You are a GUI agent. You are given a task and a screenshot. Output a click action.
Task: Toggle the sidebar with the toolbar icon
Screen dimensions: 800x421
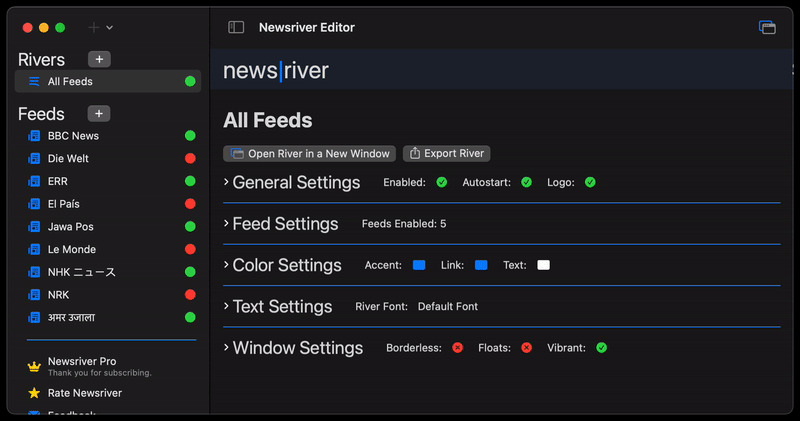(x=236, y=27)
